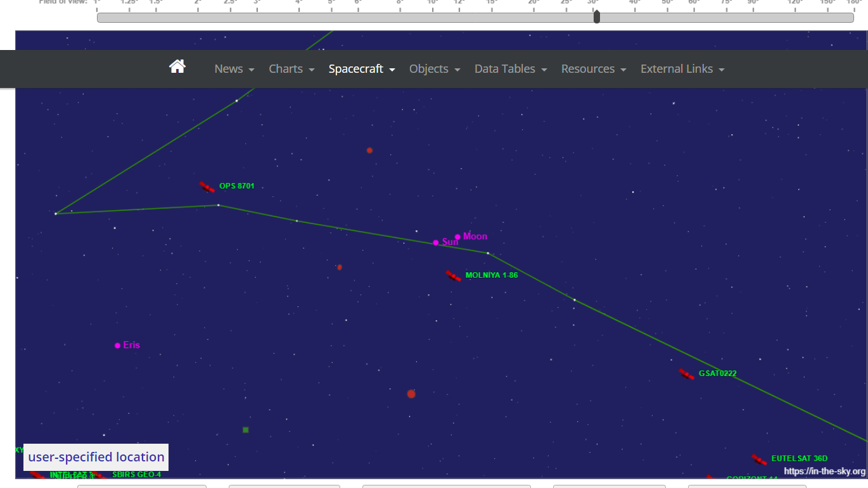Open the Spacecraft menu
The height and width of the screenshot is (488, 868).
362,69
